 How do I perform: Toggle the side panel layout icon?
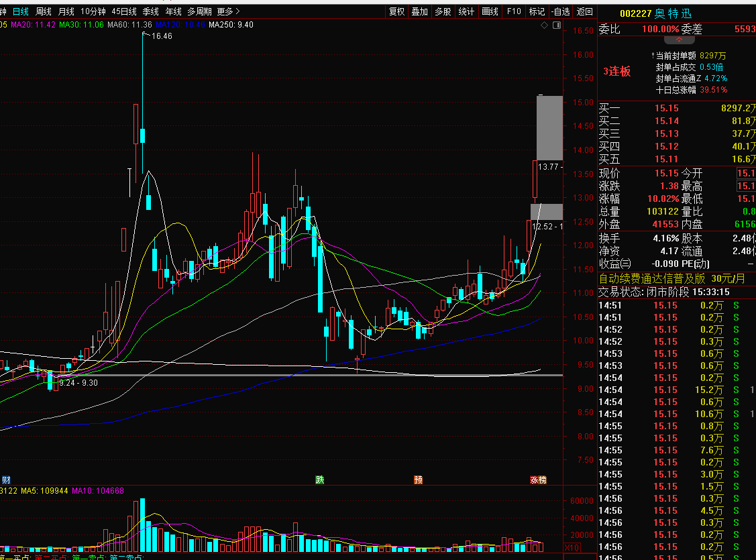(x=557, y=25)
